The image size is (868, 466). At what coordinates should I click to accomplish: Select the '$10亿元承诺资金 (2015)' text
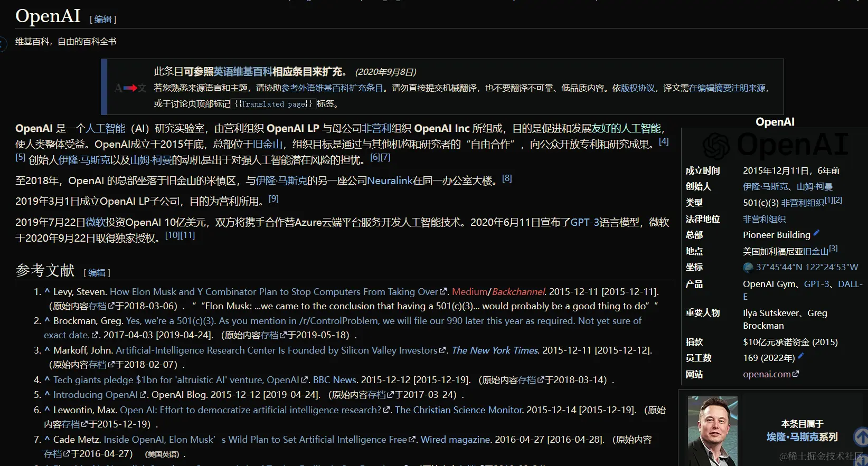coord(790,342)
